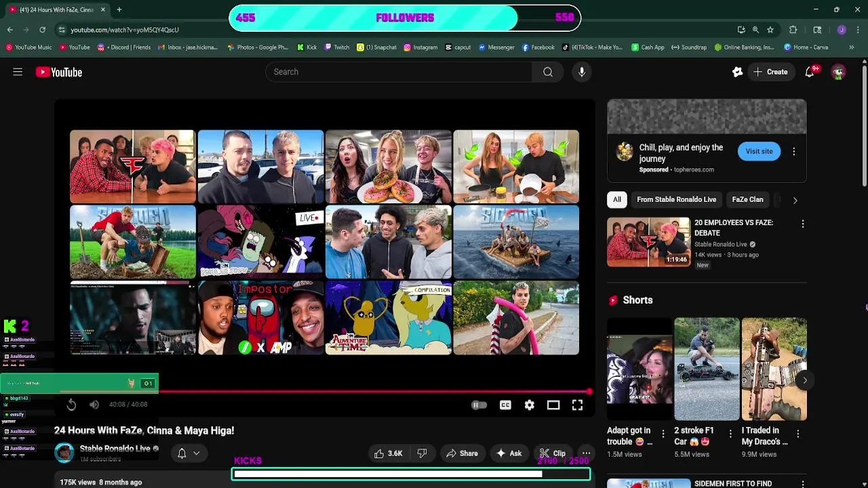Open the 20 Employees vs FaZe Debate video
Screen dimensions: 868x488
648,242
